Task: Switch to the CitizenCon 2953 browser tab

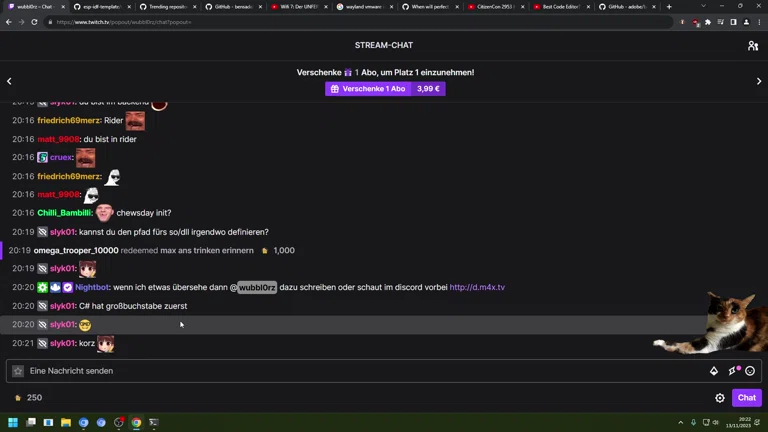Action: pos(495,7)
